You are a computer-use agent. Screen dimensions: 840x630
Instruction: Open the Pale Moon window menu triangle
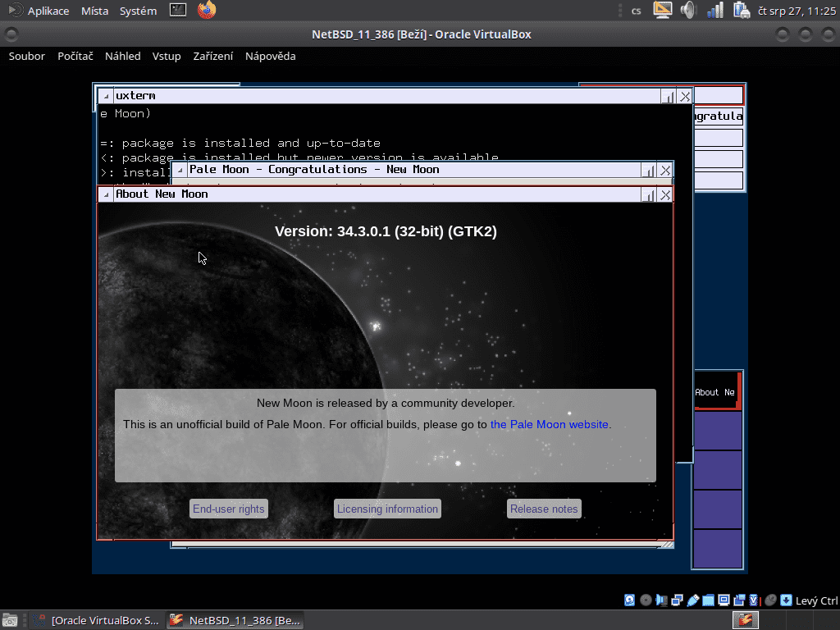(x=180, y=170)
